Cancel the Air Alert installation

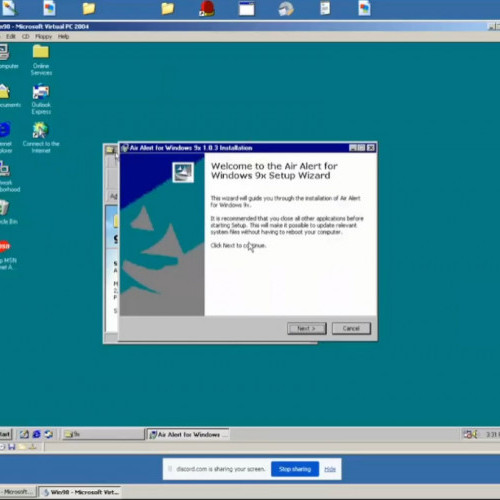(351, 328)
